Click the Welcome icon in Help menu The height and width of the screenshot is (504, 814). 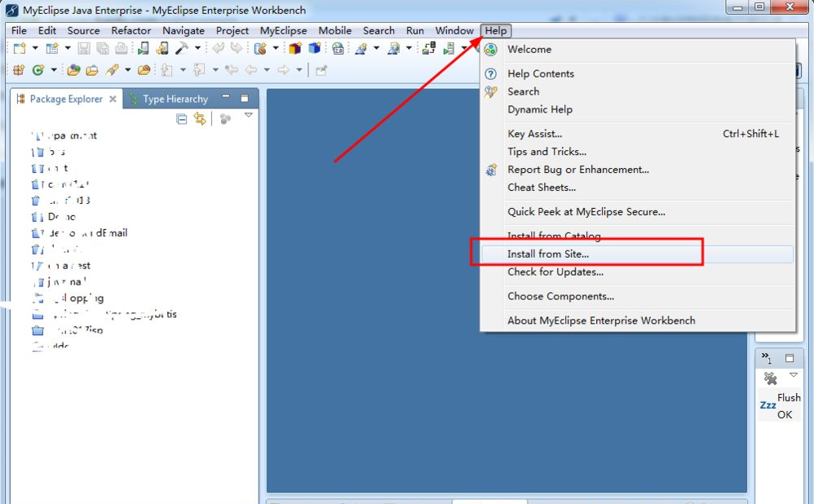[x=490, y=50]
